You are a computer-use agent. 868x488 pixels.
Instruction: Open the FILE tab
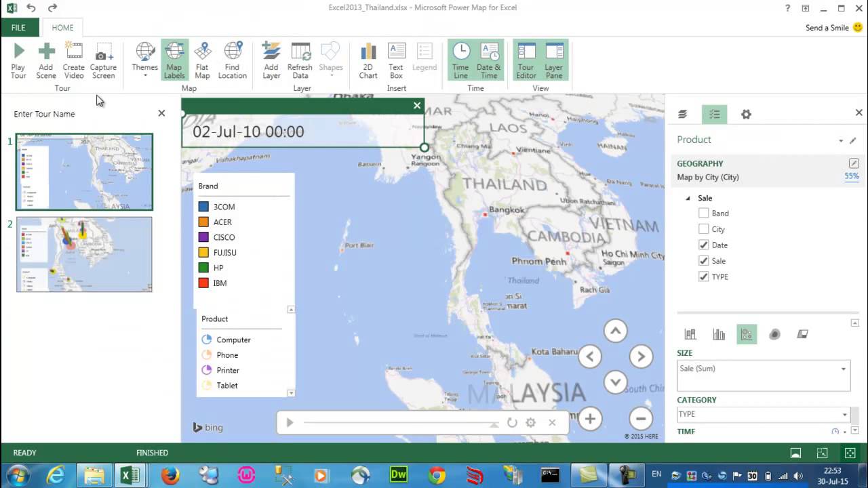click(18, 28)
